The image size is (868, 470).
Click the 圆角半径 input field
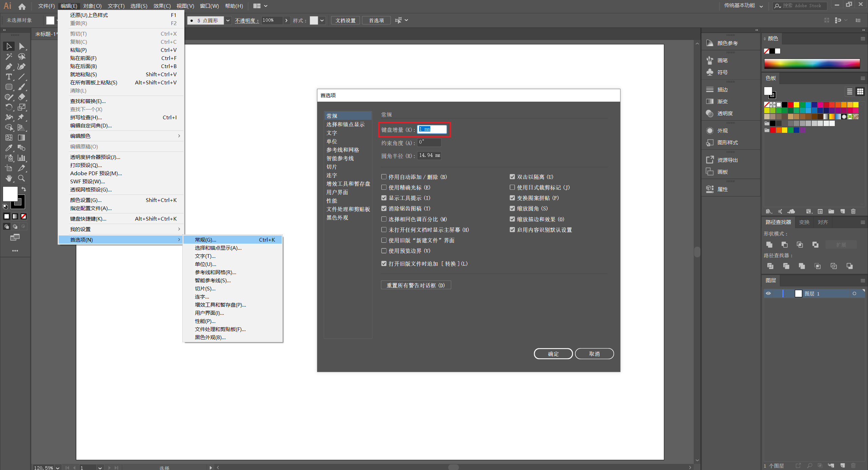coord(429,156)
